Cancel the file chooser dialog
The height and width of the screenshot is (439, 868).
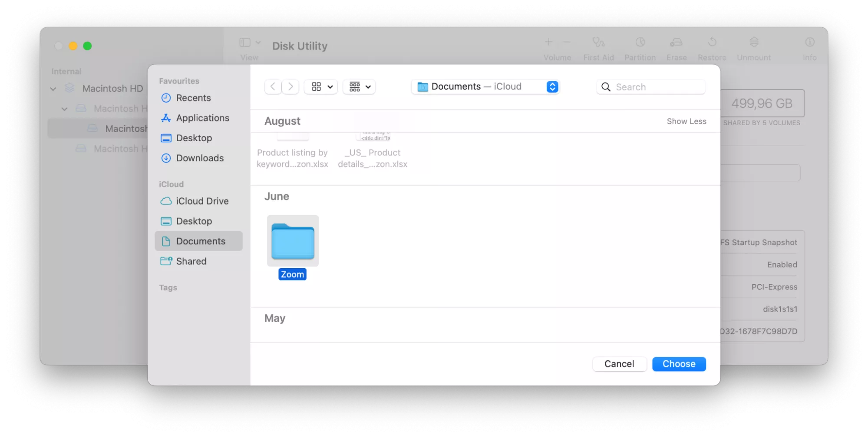pyautogui.click(x=619, y=364)
